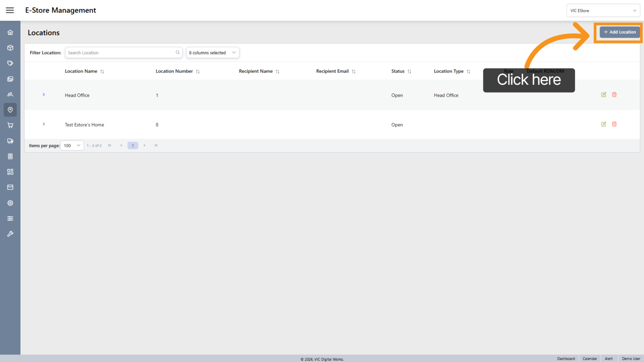
Task: Click the delivery truck sidebar icon
Action: (x=10, y=141)
